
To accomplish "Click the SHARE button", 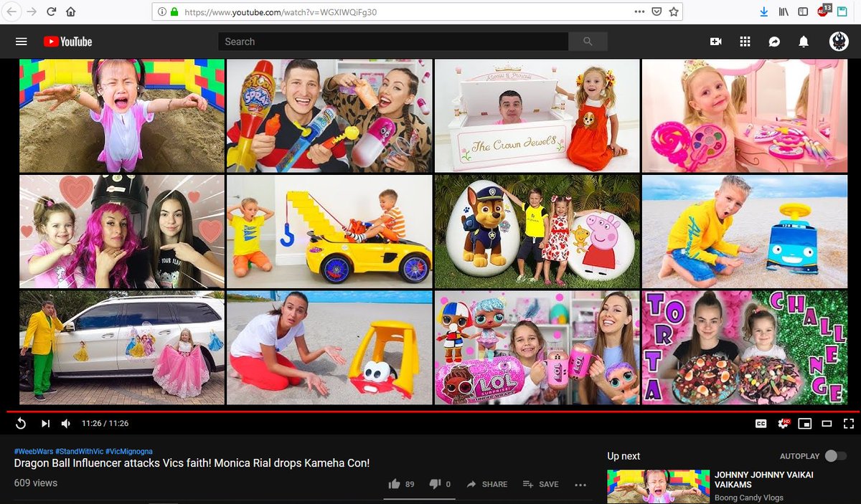I will [486, 484].
